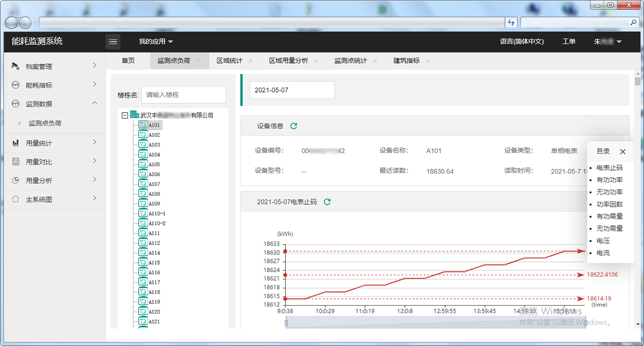This screenshot has height=346, width=644.
Task: Click the 监测数据 sidebar icon
Action: tap(16, 104)
